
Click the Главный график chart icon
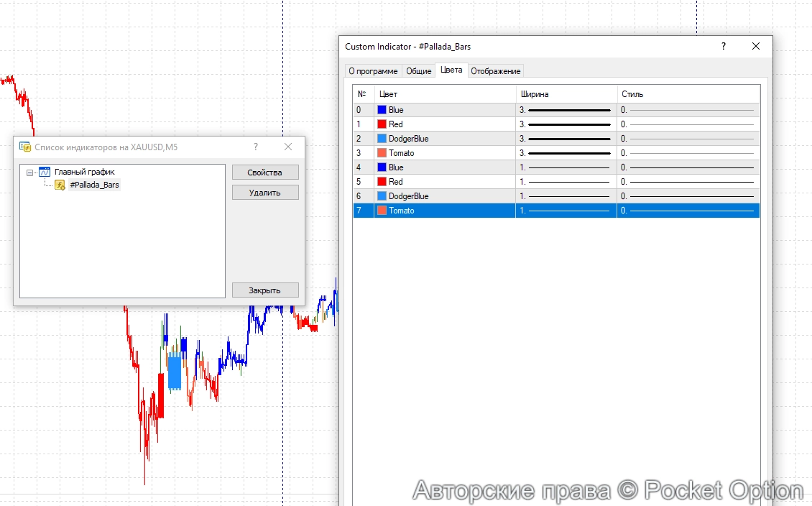click(45, 172)
